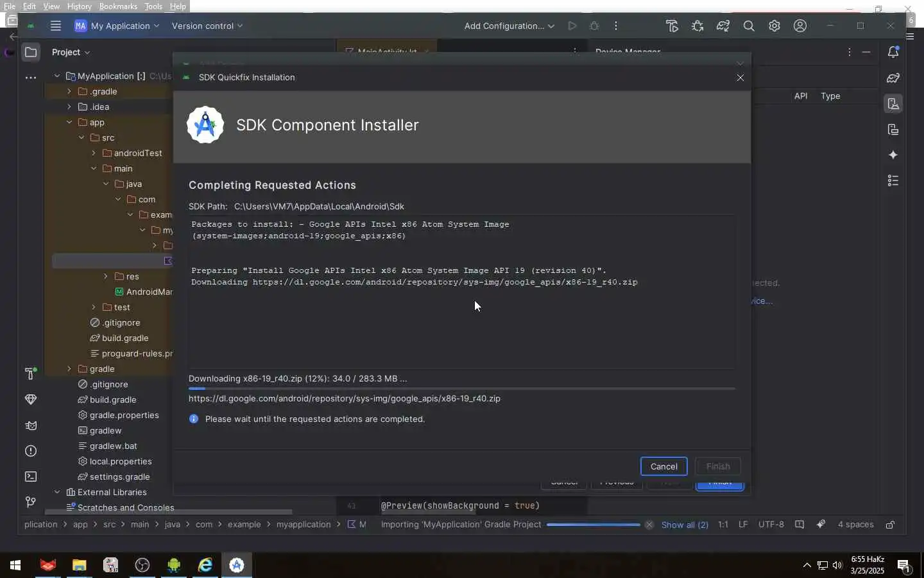The image size is (924, 578).
Task: Open Version Control git icon
Action: [x=31, y=502]
